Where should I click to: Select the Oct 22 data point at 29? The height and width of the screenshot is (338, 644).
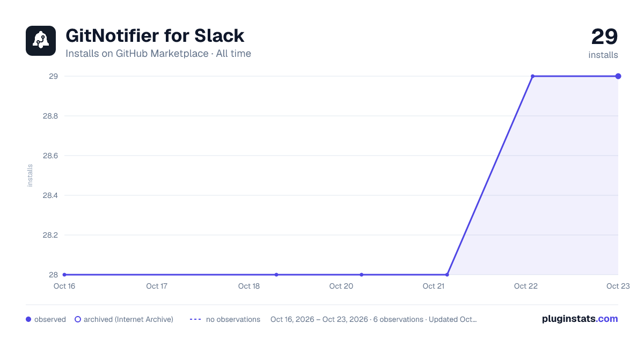click(x=532, y=76)
